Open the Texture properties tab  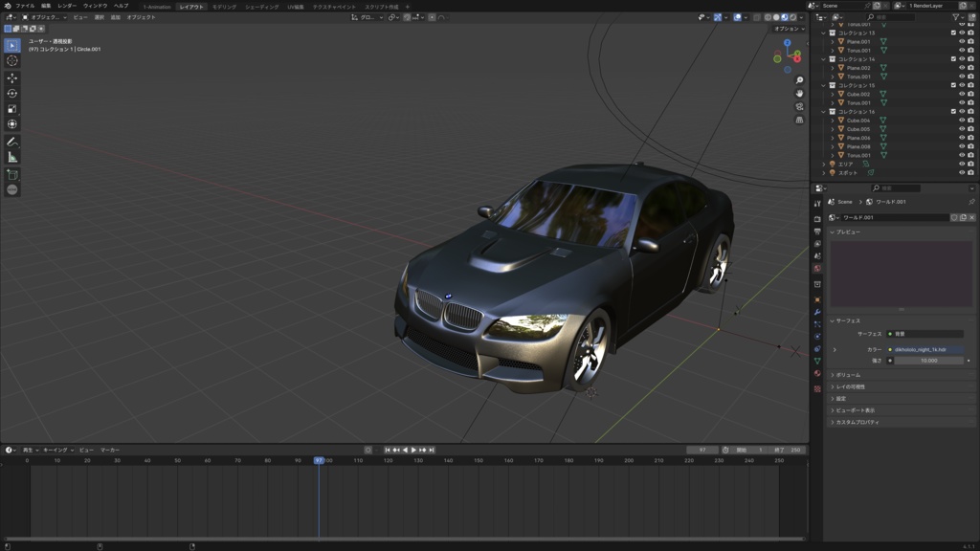point(817,388)
